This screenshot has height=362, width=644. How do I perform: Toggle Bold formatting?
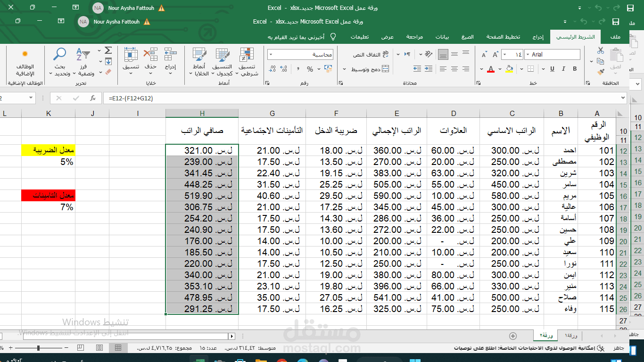[x=574, y=69]
